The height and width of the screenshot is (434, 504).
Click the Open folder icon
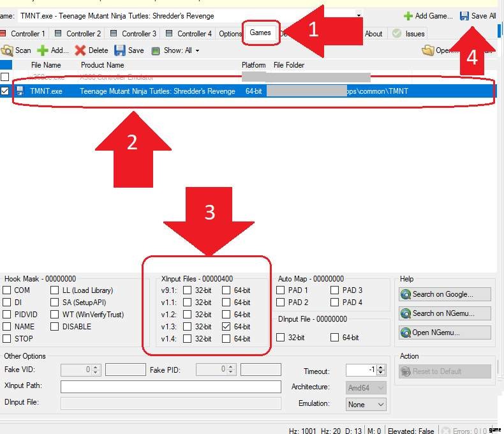428,50
